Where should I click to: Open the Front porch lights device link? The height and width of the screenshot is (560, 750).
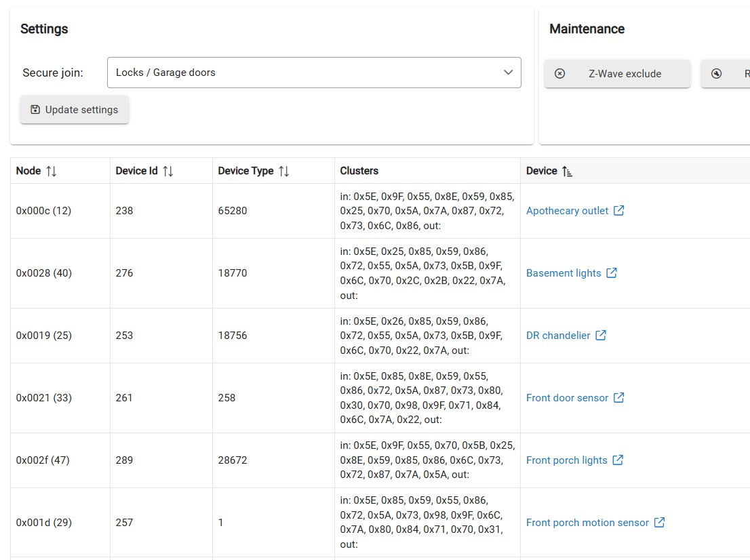point(567,460)
